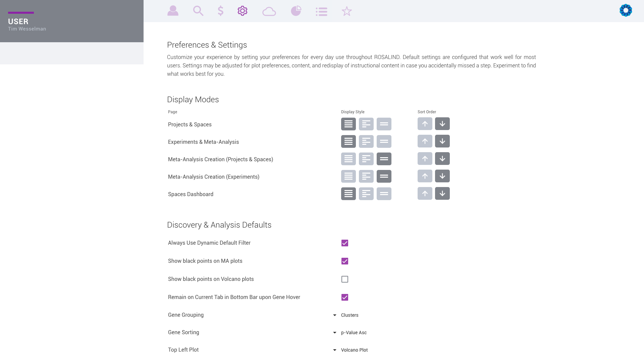Disable Show black points on MA plots

(x=344, y=261)
